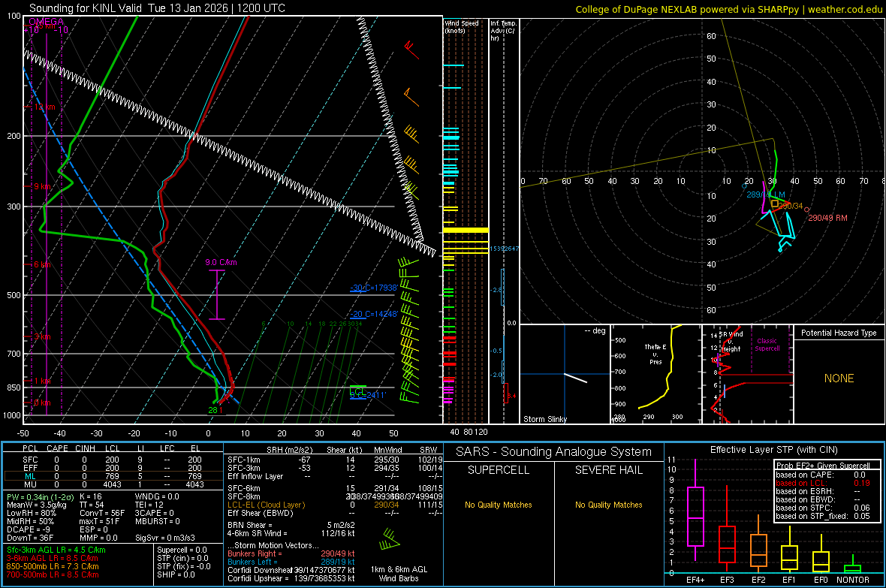Click the 'ConvT = 56F' value
Image resolution: width=886 pixels, height=588 pixels.
point(101,513)
